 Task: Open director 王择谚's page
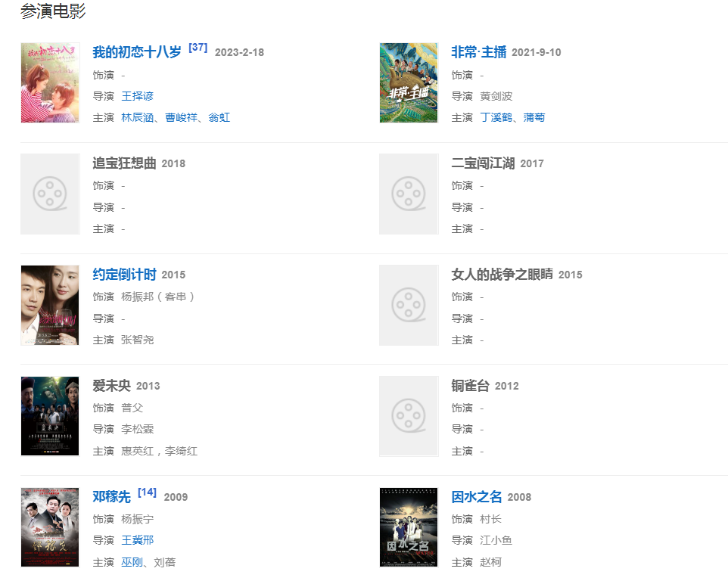coord(138,96)
